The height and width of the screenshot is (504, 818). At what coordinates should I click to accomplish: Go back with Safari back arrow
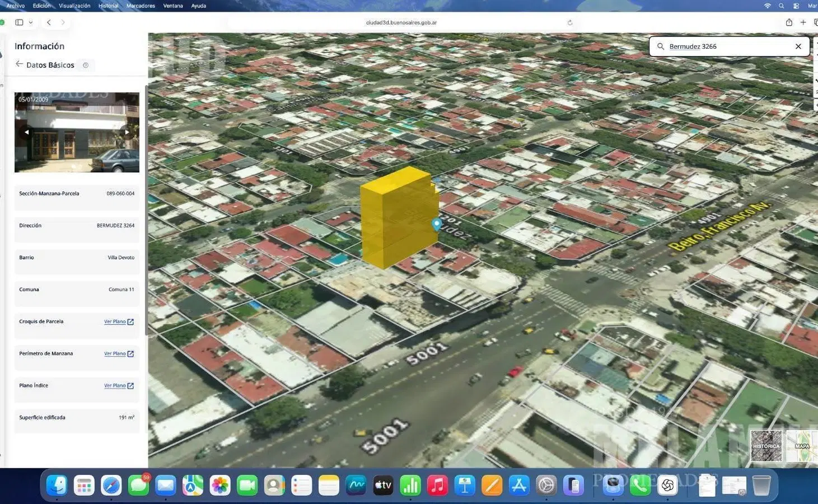[x=49, y=22]
